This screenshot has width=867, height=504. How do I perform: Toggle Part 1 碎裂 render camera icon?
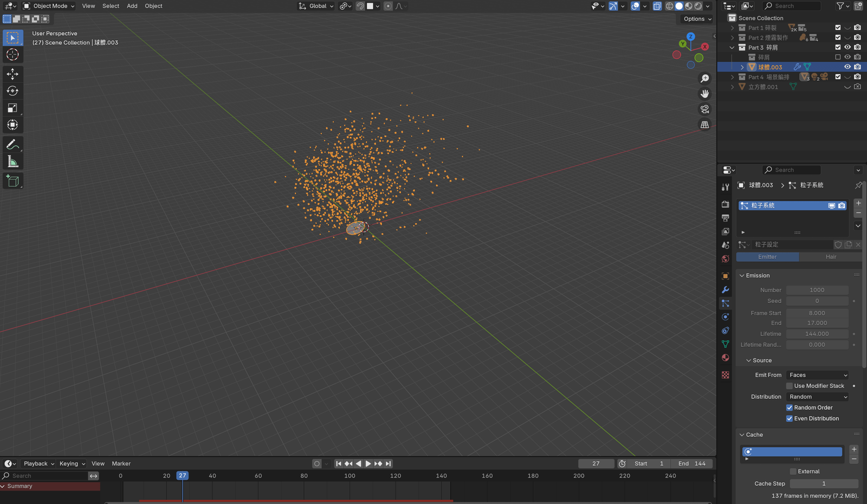(x=857, y=28)
